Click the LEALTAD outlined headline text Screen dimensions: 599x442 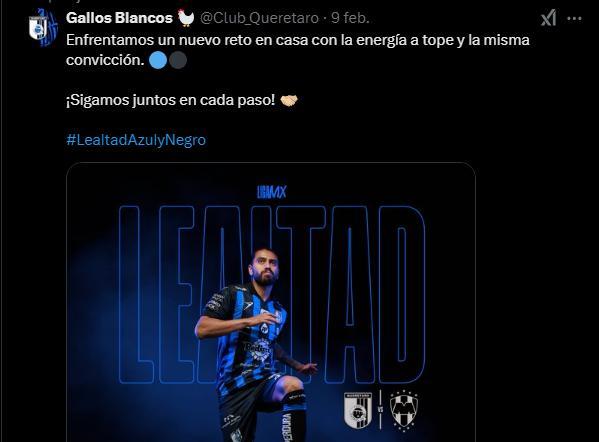click(272, 295)
